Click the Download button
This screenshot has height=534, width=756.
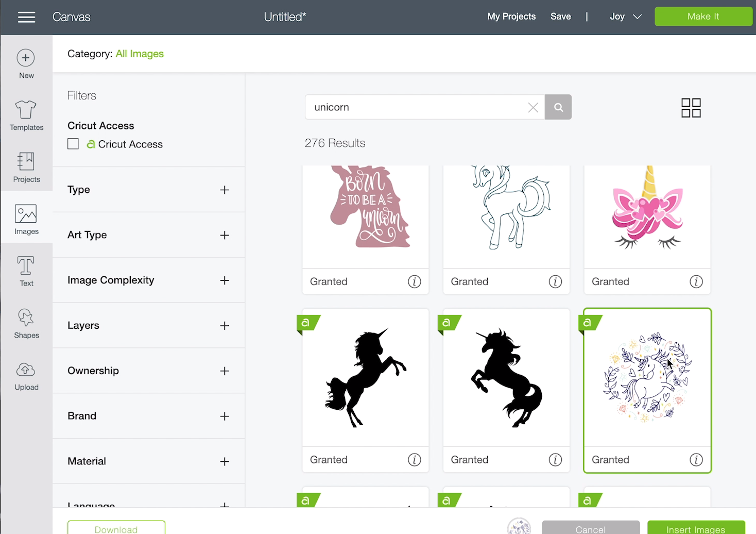pos(116,528)
